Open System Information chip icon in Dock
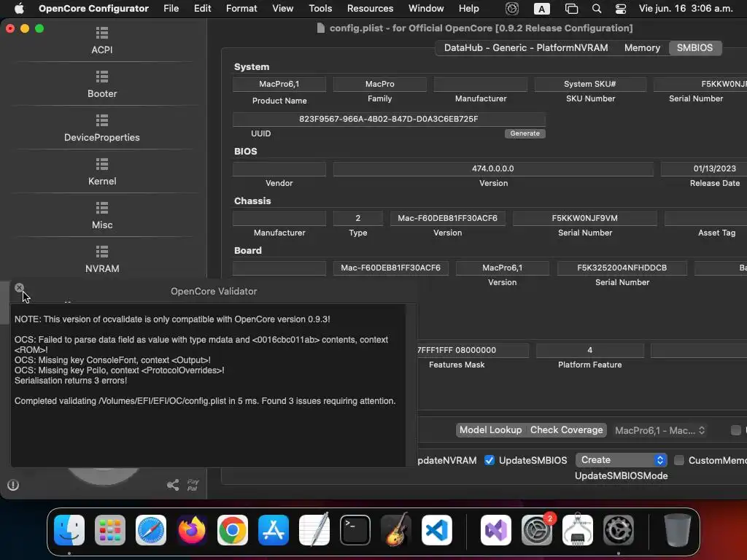This screenshot has width=747, height=560. pos(578,530)
